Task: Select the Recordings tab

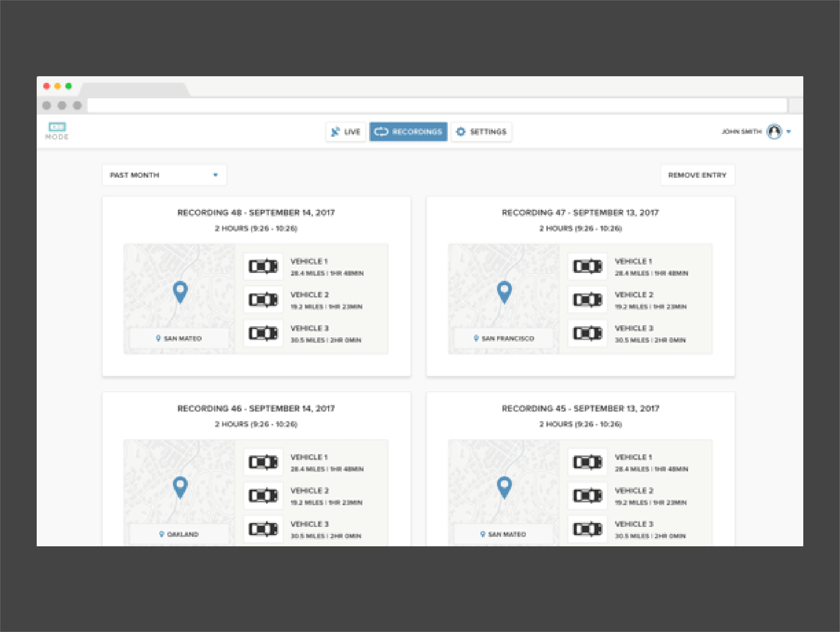Action: click(408, 132)
